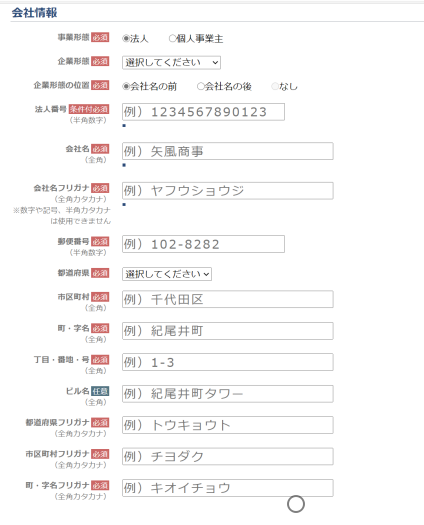Viewport: 424px width, 525px height.
Task: Focus the 会社名 text field
Action: [x=228, y=151]
